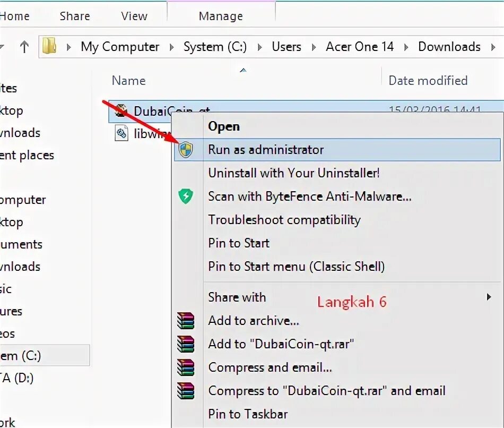The height and width of the screenshot is (428, 504).
Task: Open Videos in the sidebar
Action: [7, 333]
